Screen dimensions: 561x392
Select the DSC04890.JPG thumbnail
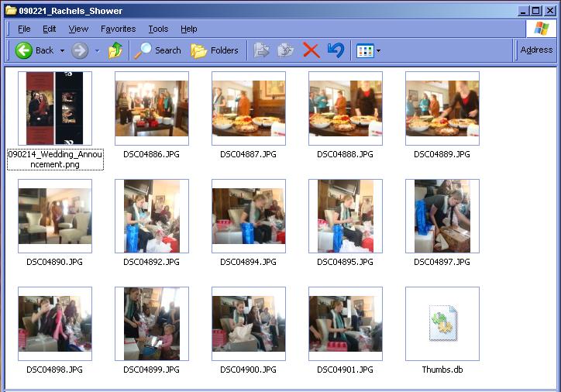55,216
